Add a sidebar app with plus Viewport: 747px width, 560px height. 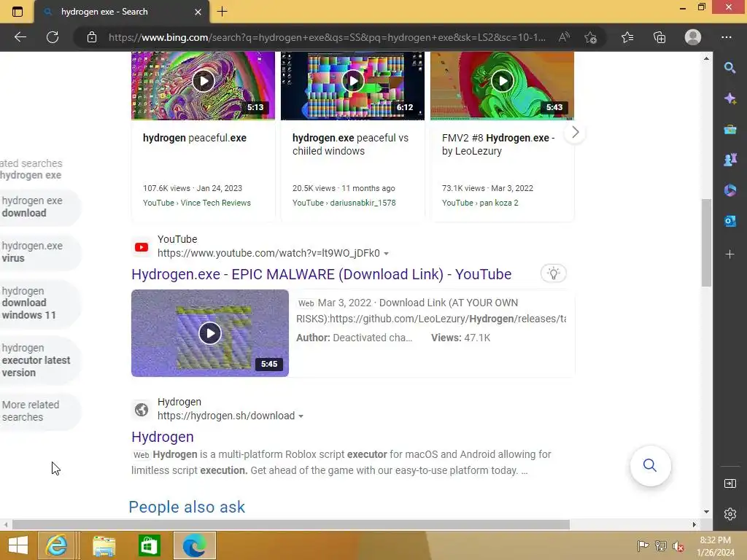pyautogui.click(x=729, y=254)
